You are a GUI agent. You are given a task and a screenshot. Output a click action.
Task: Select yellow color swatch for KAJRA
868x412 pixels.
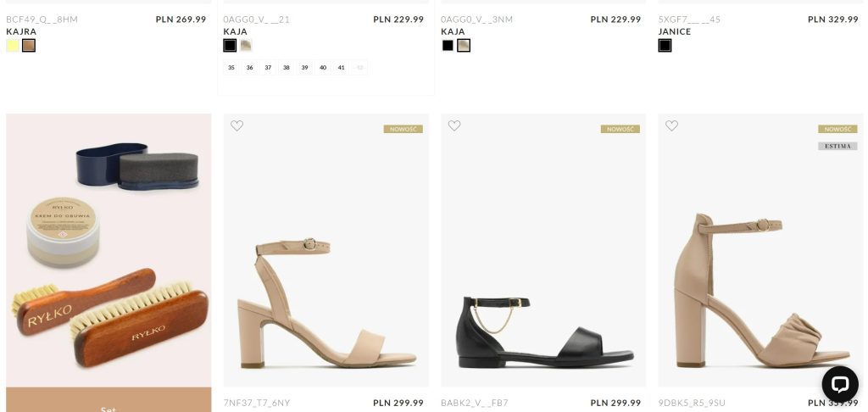13,46
